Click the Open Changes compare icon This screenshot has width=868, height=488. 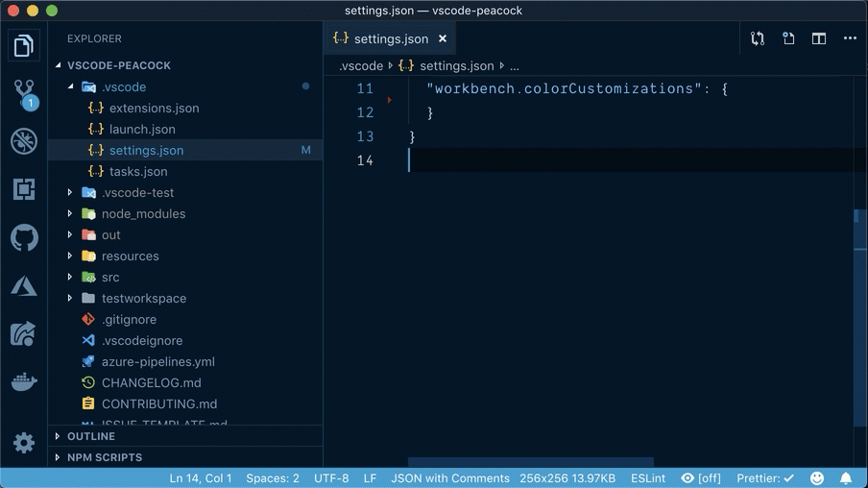758,38
